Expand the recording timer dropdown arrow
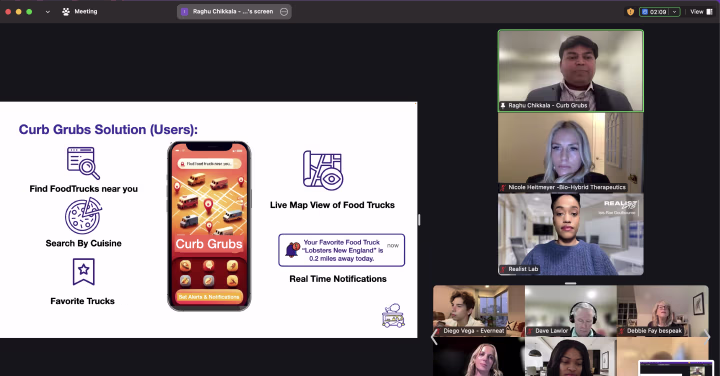The height and width of the screenshot is (376, 720). [x=675, y=12]
